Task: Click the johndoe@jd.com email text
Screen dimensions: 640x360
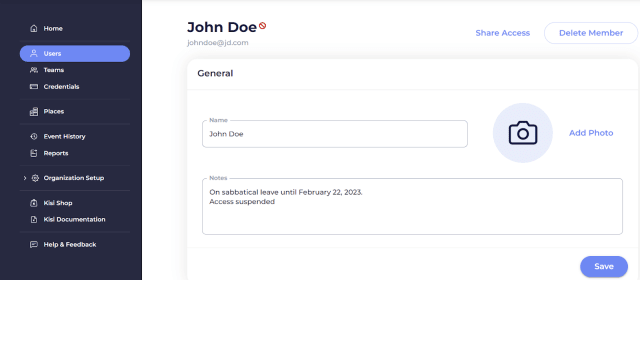Action: click(x=218, y=42)
